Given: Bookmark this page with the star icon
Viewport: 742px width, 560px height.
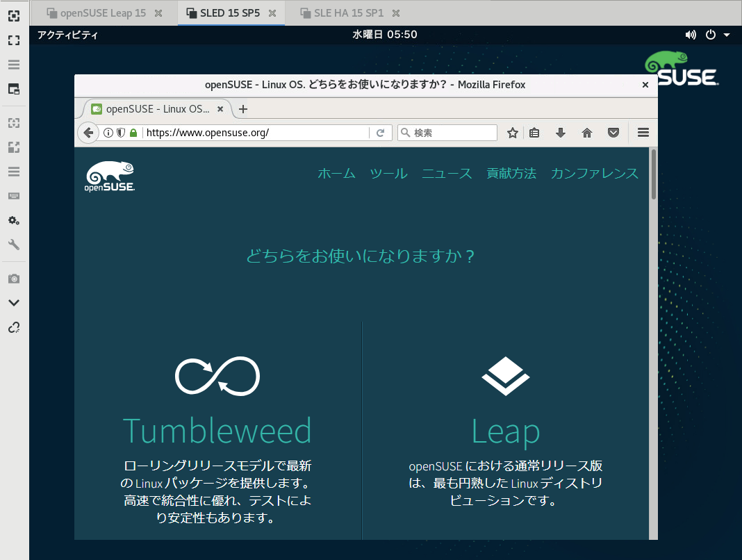Looking at the screenshot, I should pos(513,133).
